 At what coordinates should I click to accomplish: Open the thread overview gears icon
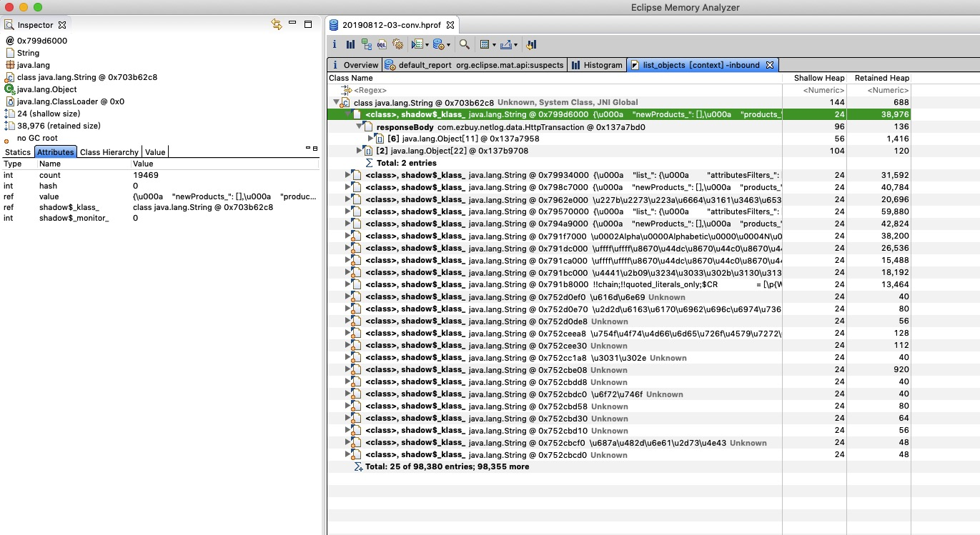(397, 44)
